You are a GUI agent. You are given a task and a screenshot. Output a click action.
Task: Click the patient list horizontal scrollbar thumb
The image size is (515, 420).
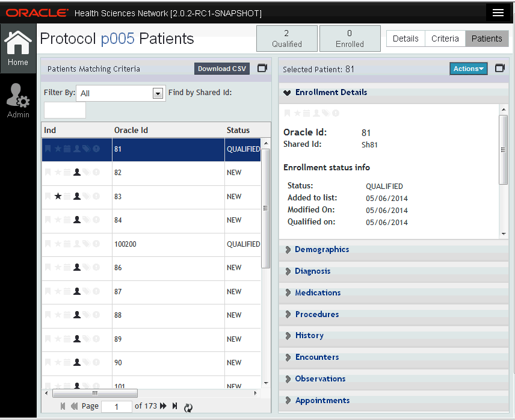(x=95, y=393)
